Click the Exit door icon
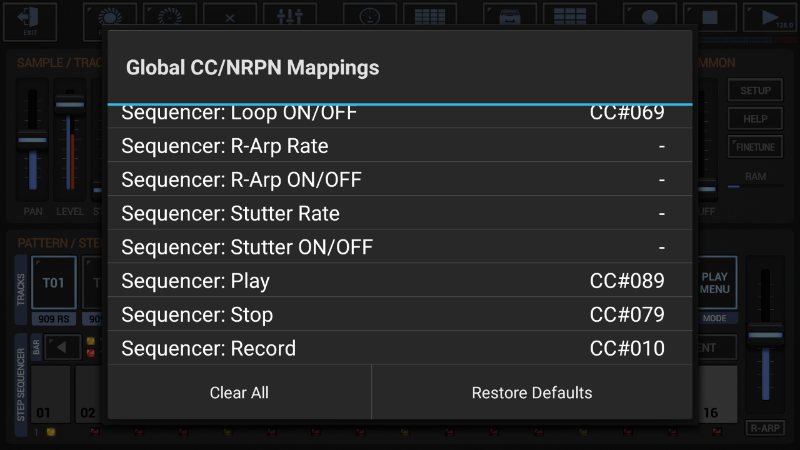The height and width of the screenshot is (450, 800). 30,20
